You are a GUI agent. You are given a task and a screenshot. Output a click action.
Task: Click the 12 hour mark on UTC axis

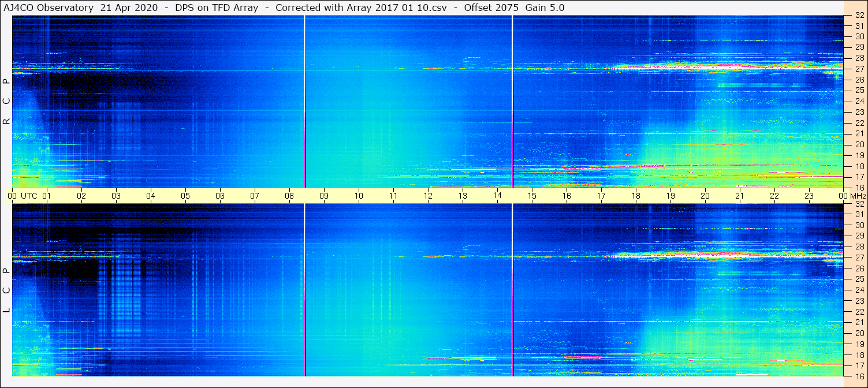click(x=428, y=196)
